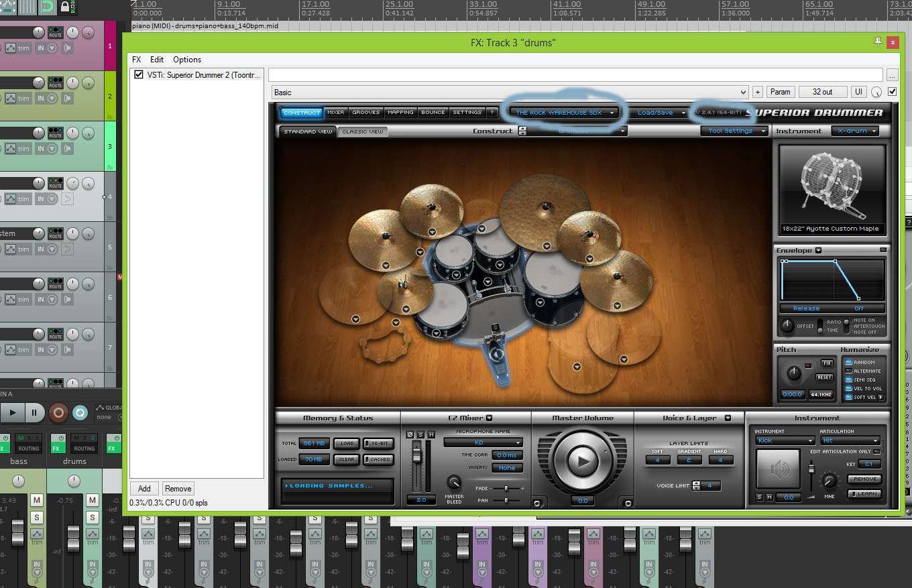Start playback in the REAPER transport
This screenshot has width=912, height=588.
pos(12,412)
